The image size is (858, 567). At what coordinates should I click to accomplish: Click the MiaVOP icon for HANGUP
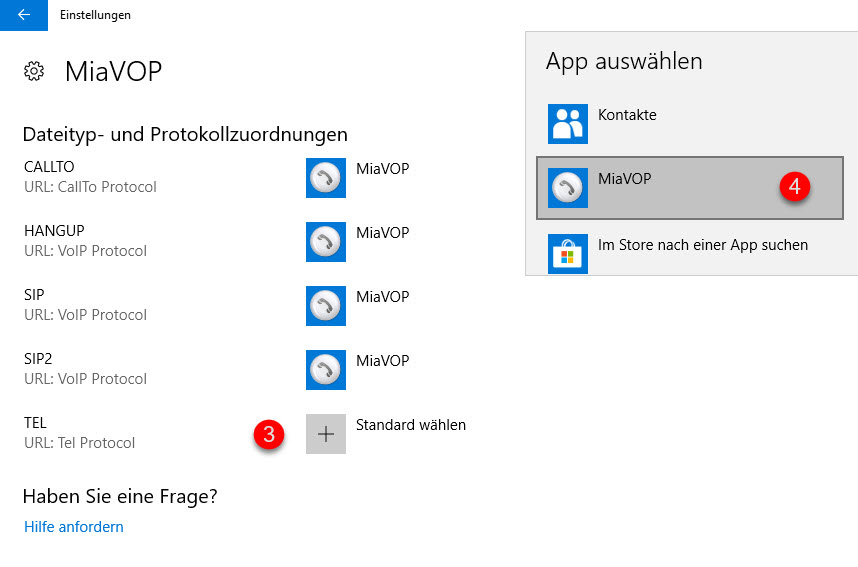pos(326,242)
